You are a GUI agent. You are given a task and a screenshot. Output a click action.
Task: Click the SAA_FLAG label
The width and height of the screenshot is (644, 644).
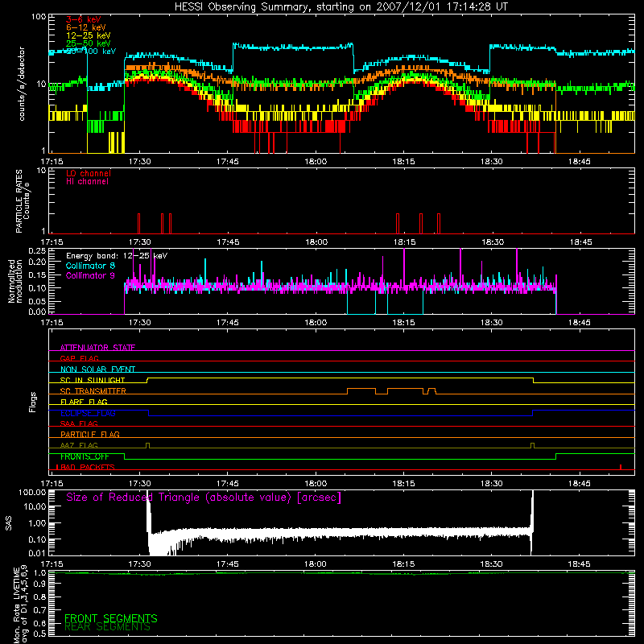coord(79,423)
